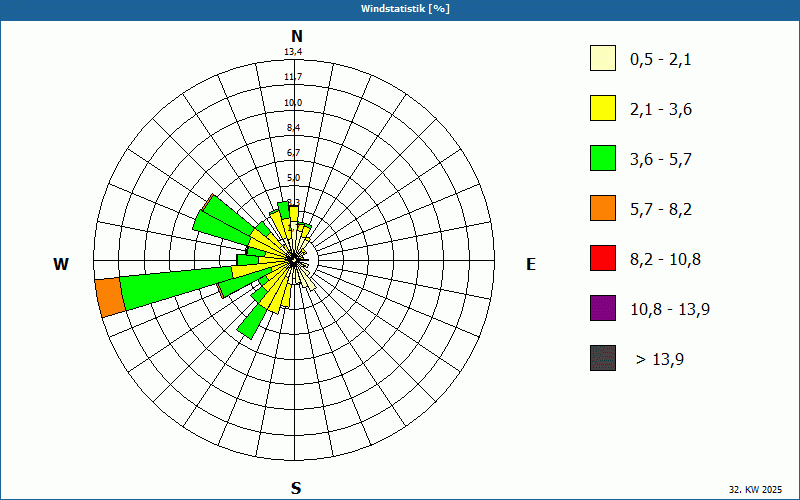Pick the orange 5,7 - 8,2 legend swatch

[603, 208]
